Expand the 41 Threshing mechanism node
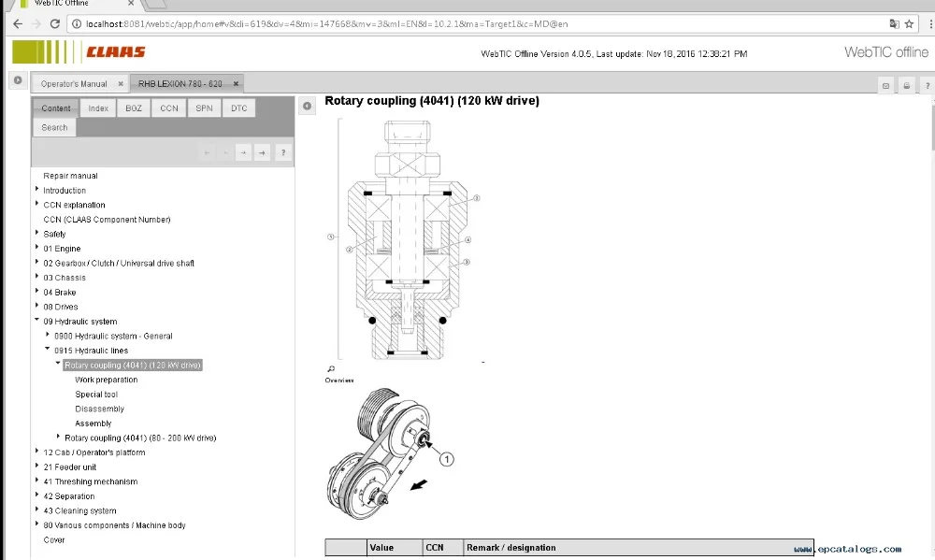This screenshot has width=935, height=560. coord(37,481)
